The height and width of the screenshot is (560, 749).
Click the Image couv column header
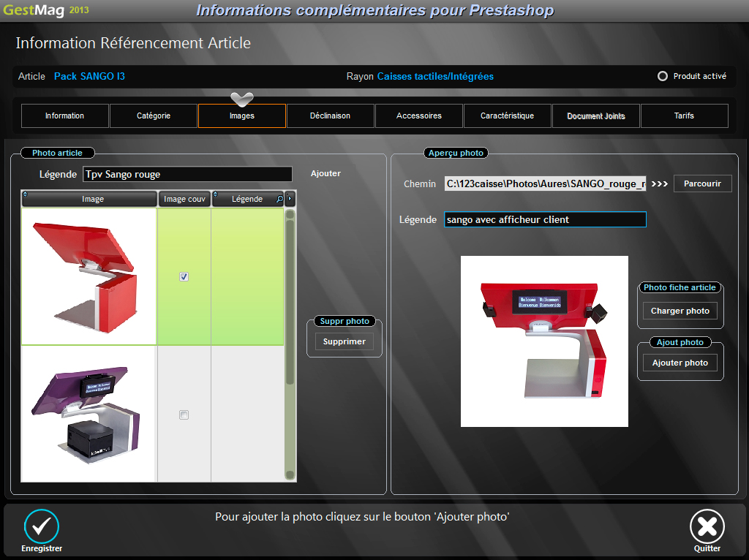184,199
